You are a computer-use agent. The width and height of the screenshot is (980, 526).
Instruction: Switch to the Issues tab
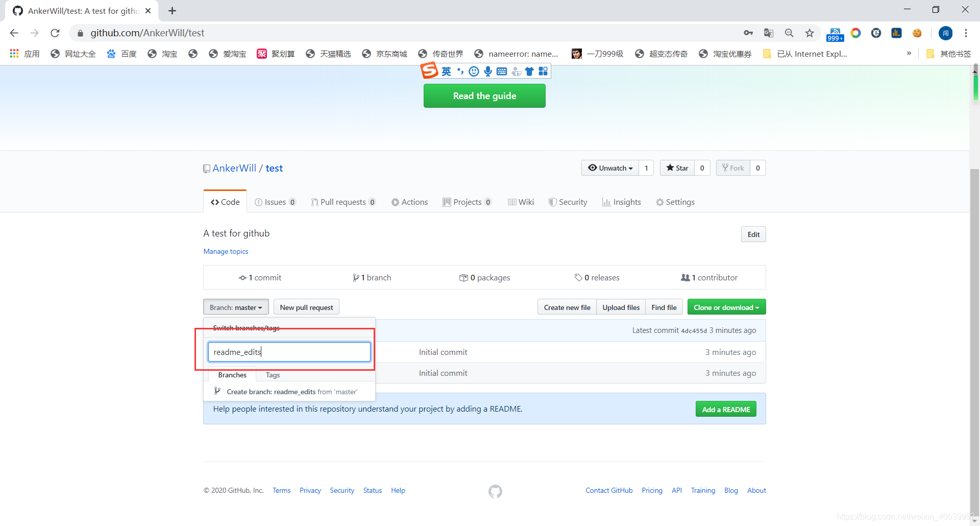coord(275,202)
